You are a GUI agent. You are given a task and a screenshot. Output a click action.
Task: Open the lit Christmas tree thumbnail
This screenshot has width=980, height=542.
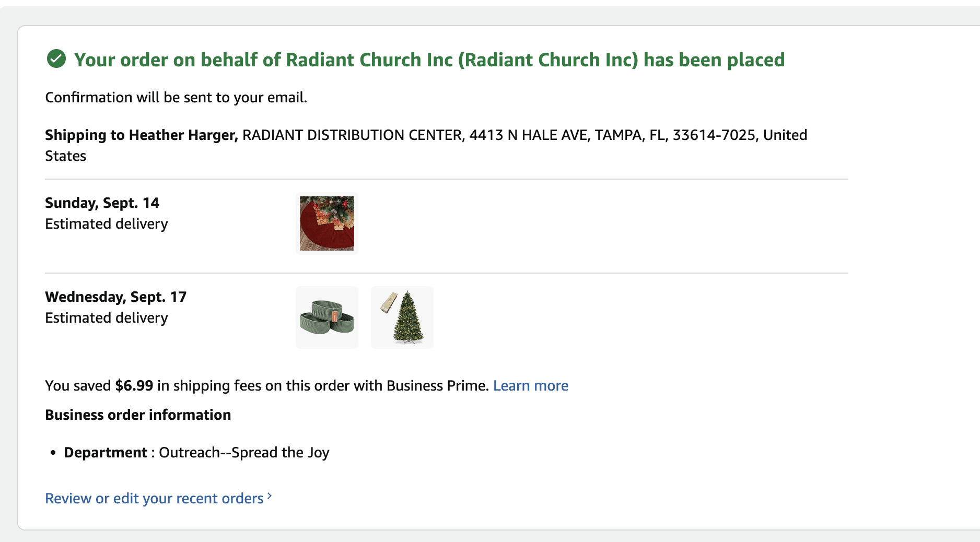point(402,317)
